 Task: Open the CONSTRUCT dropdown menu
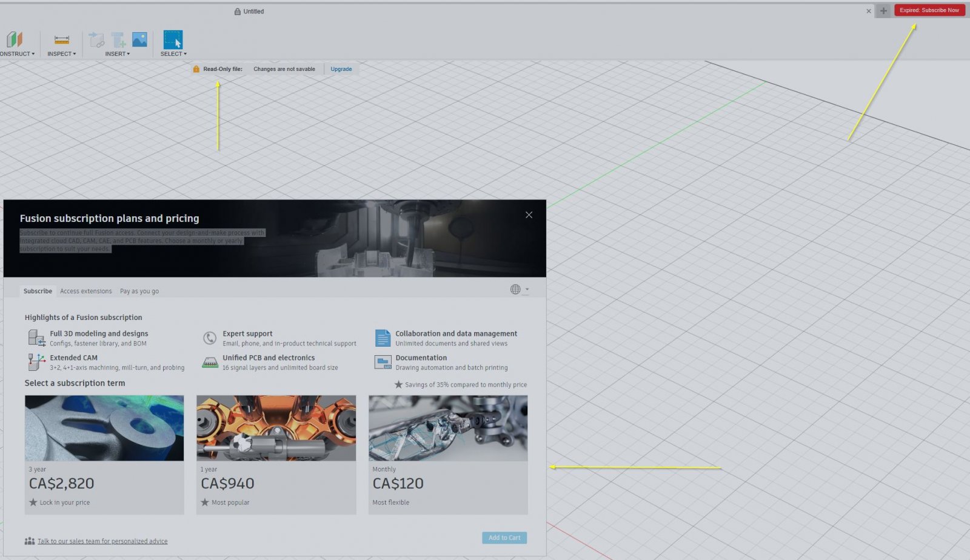17,54
